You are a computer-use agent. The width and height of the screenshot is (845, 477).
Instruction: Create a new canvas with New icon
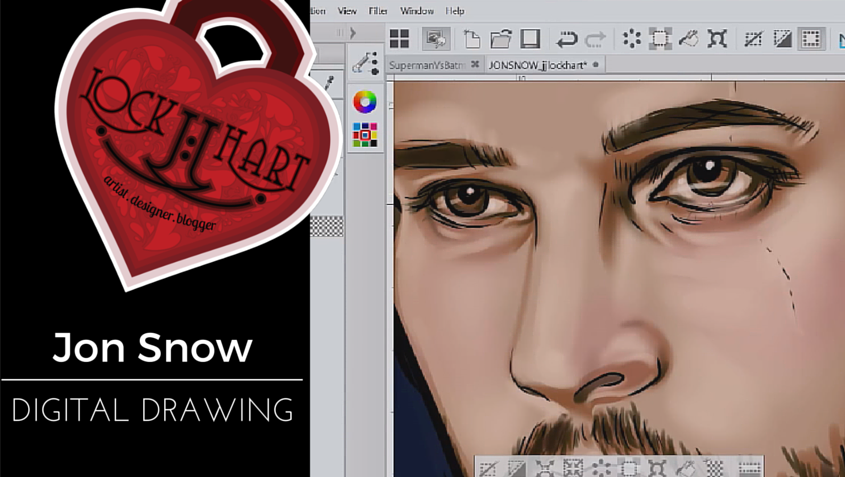coord(472,39)
